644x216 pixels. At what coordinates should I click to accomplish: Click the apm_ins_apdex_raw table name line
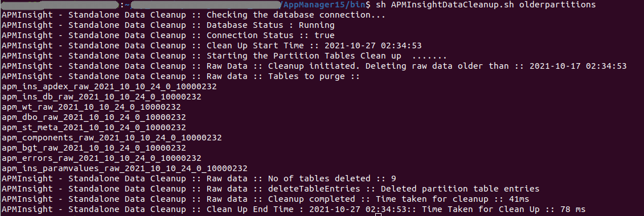click(109, 86)
